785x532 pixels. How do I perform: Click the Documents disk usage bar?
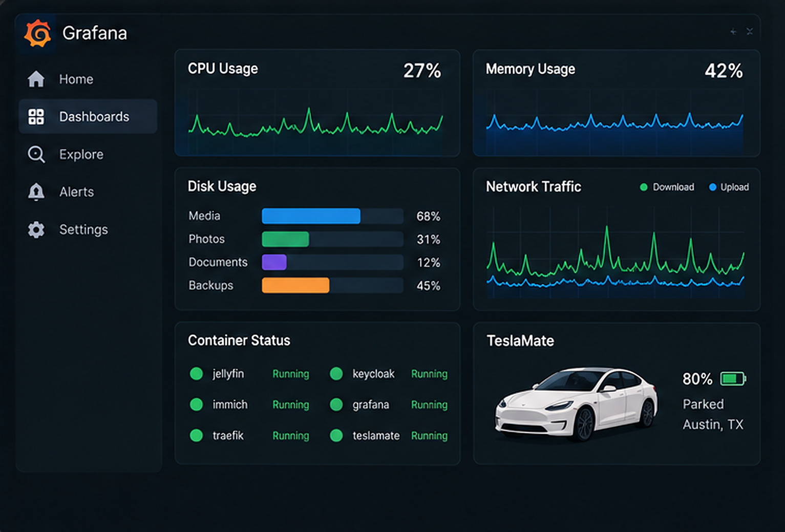pos(332,262)
